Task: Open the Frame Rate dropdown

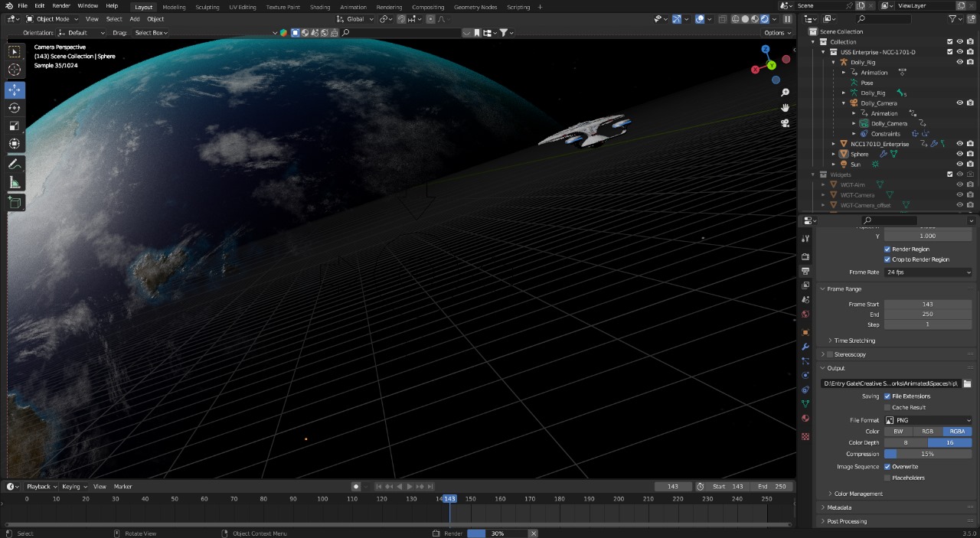Action: click(x=928, y=272)
